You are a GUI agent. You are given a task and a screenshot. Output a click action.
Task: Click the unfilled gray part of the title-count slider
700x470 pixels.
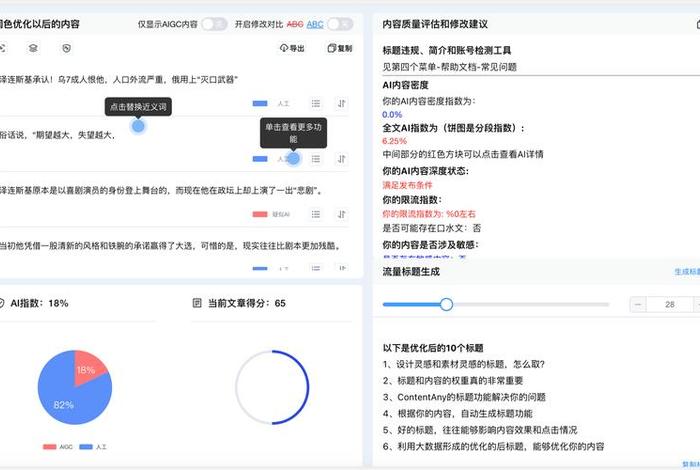(x=531, y=304)
